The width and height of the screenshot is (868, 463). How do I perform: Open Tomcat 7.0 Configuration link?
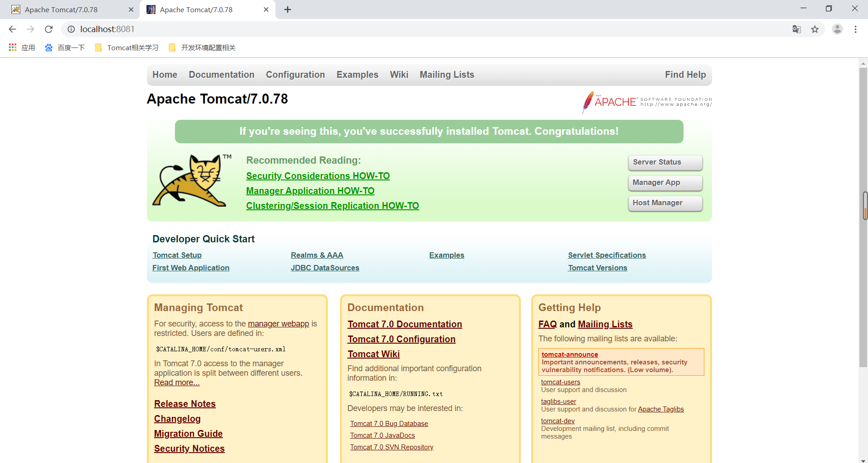[401, 339]
